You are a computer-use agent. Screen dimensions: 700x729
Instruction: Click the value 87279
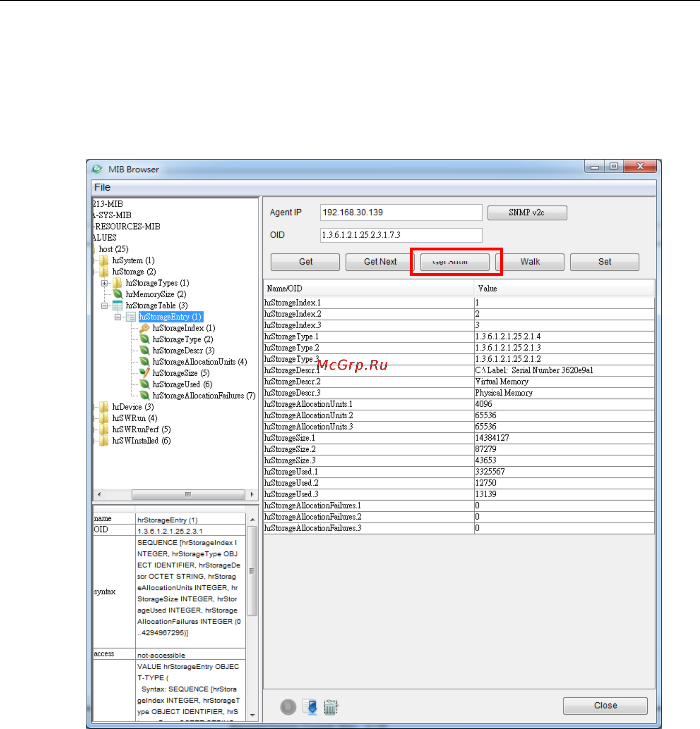pos(486,449)
